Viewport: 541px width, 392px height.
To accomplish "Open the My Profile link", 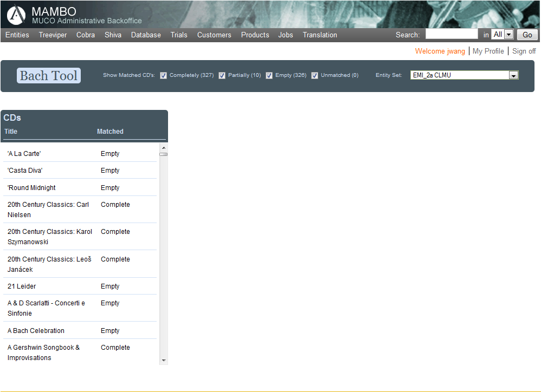I will (x=488, y=51).
